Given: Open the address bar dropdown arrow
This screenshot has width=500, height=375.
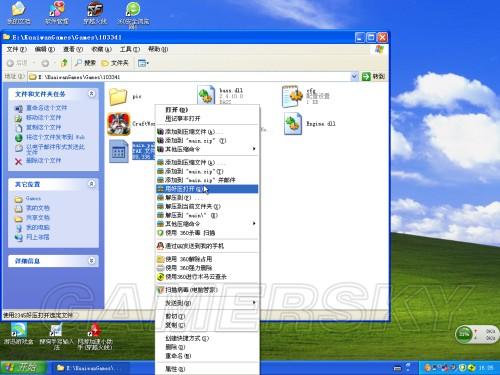Looking at the screenshot, I should click(x=354, y=77).
